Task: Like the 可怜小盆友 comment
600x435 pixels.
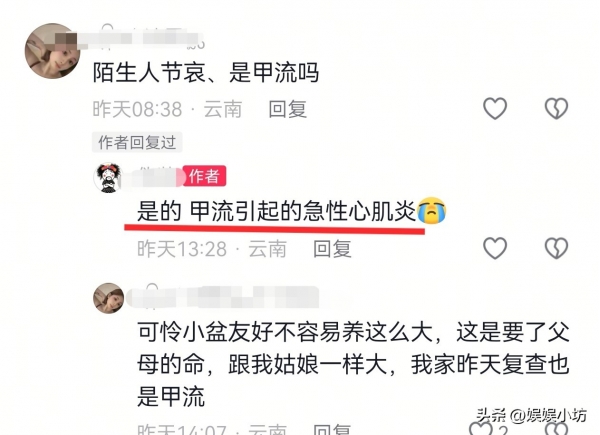Action: tap(481, 428)
